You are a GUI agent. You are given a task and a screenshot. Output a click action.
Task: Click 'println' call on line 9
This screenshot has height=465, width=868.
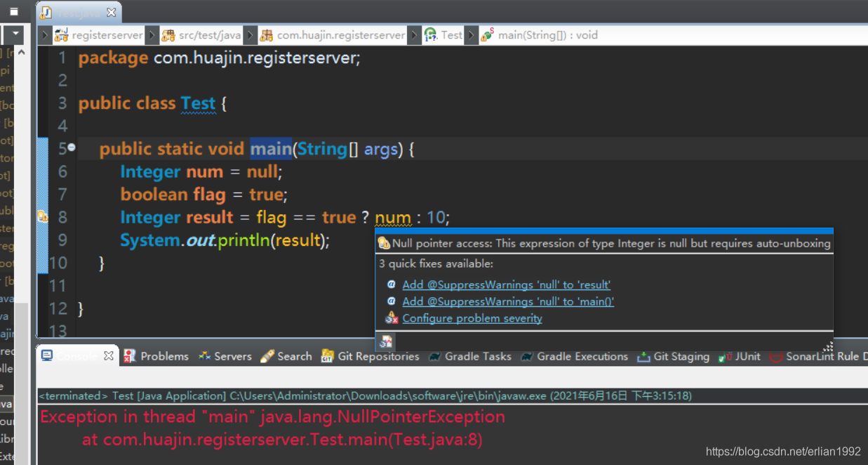pyautogui.click(x=244, y=240)
